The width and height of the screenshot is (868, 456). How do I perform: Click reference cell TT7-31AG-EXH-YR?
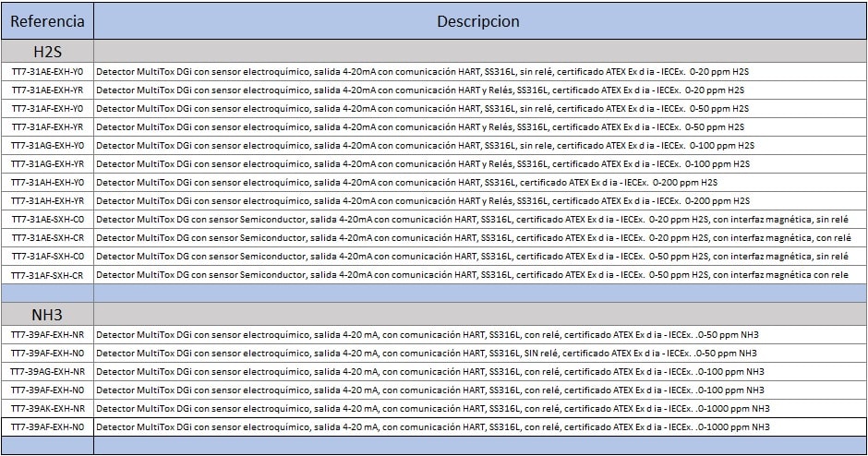tap(47, 163)
